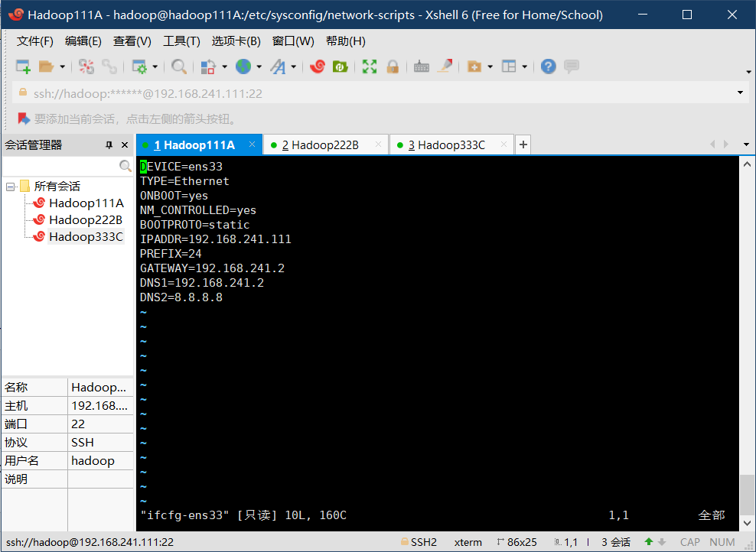Add a new tab with plus button
Image resolution: width=756 pixels, height=552 pixels.
coord(523,144)
